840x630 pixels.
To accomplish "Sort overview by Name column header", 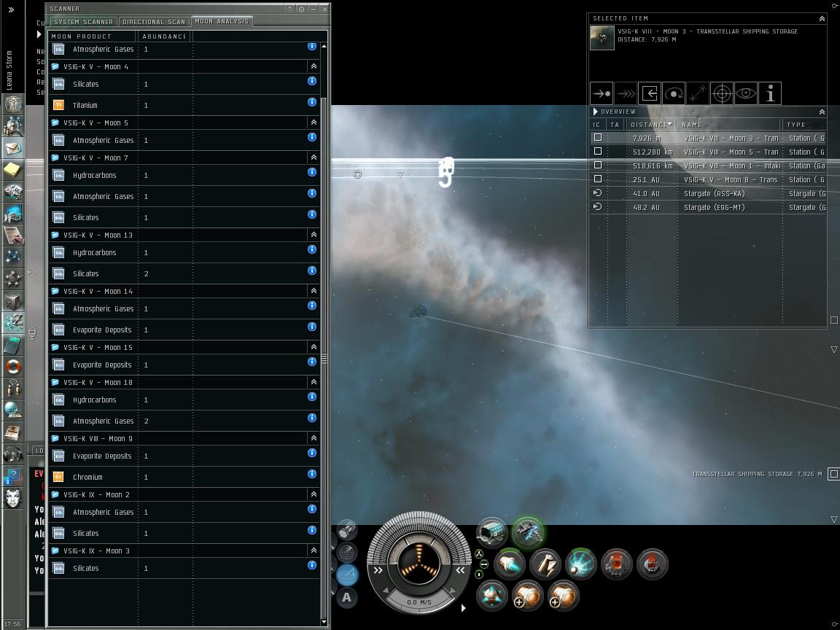I will pos(730,125).
